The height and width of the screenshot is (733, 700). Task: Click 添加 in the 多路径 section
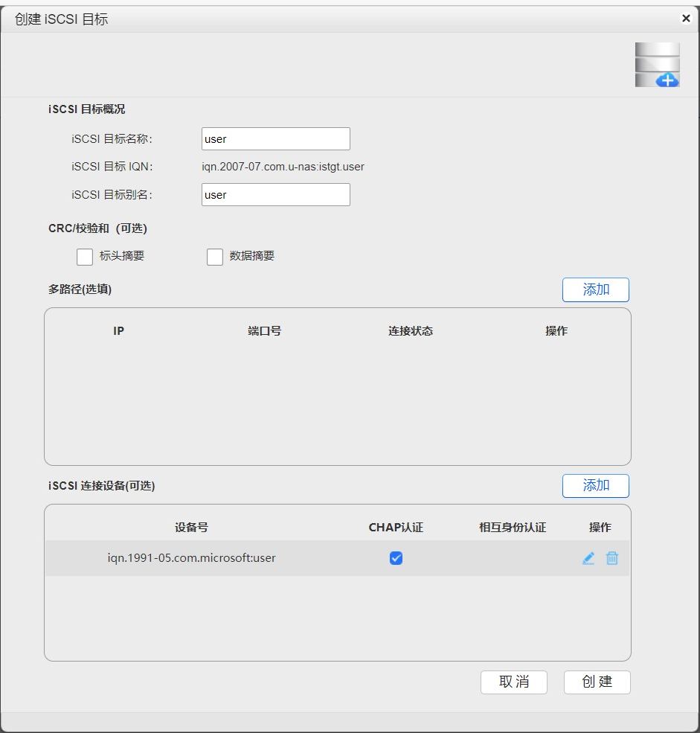(x=595, y=289)
